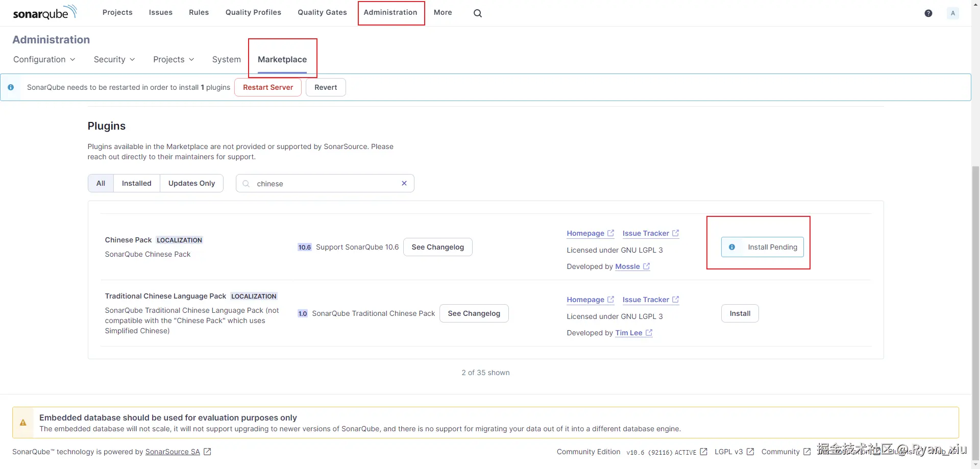Switch to the System tab
Screen dimensions: 980x469
[x=227, y=59]
